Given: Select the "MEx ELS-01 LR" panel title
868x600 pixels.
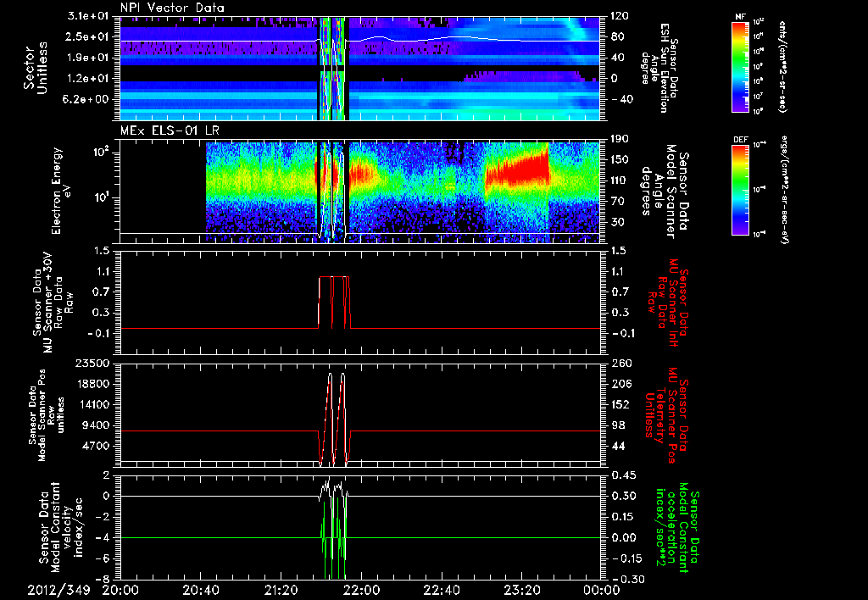Looking at the screenshot, I should (x=169, y=131).
